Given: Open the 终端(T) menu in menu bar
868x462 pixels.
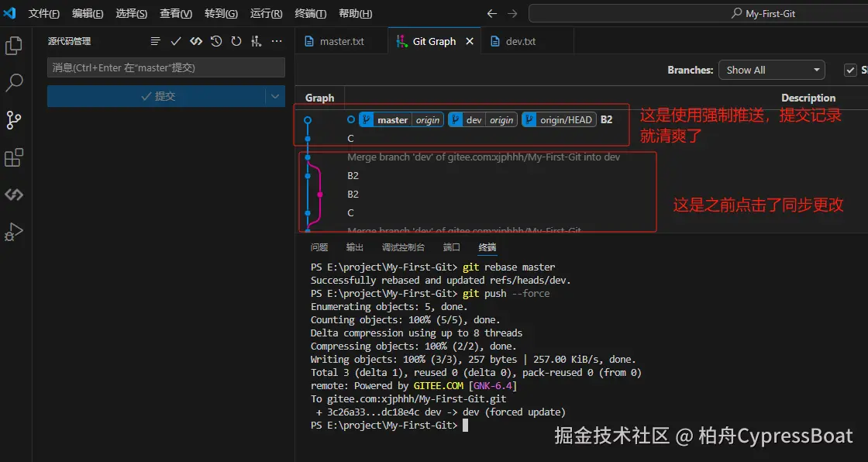Looking at the screenshot, I should click(310, 13).
